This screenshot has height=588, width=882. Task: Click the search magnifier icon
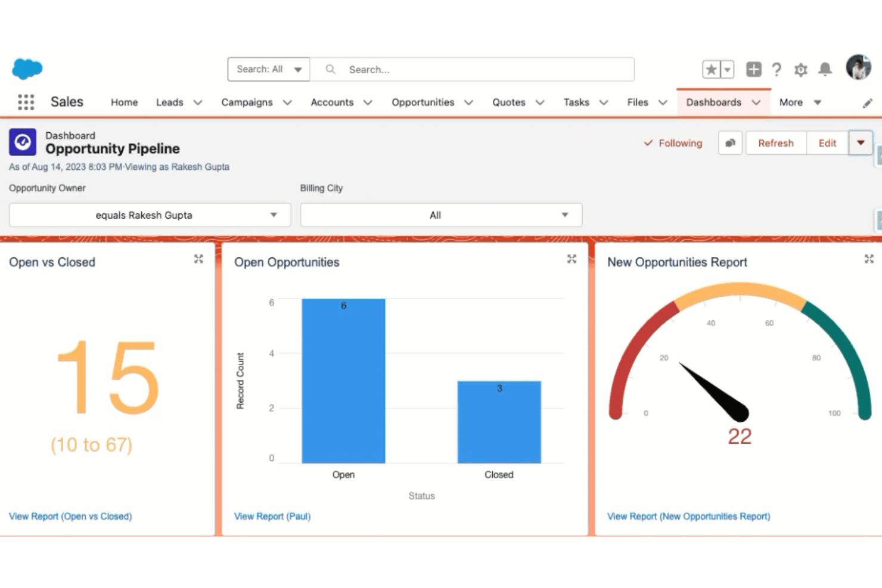pos(330,69)
